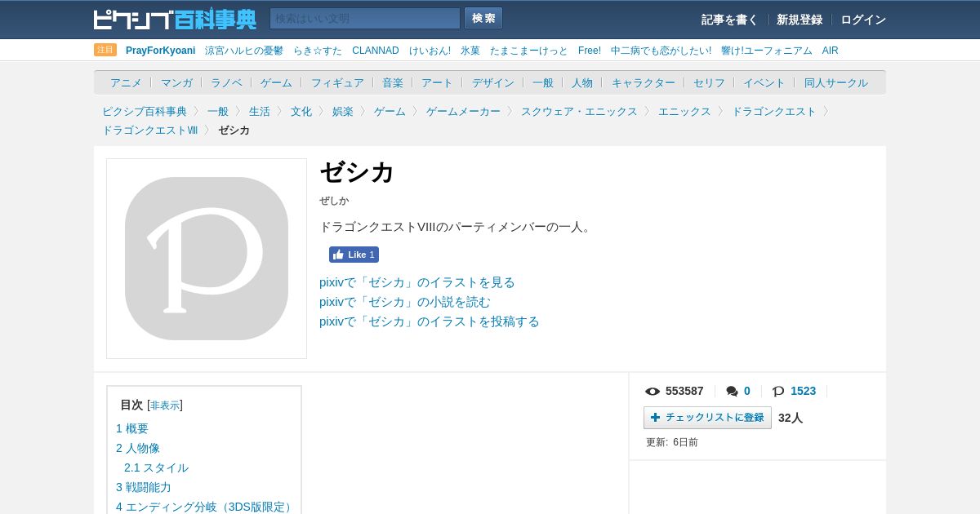
Task: Select アニメ category menu item
Action: (x=126, y=82)
